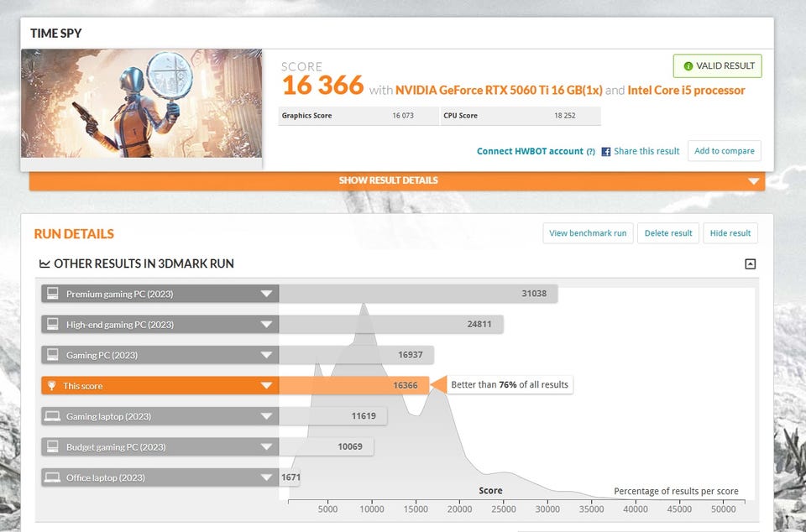Image resolution: width=806 pixels, height=532 pixels.
Task: Click the large 16 366 score number
Action: pos(322,86)
